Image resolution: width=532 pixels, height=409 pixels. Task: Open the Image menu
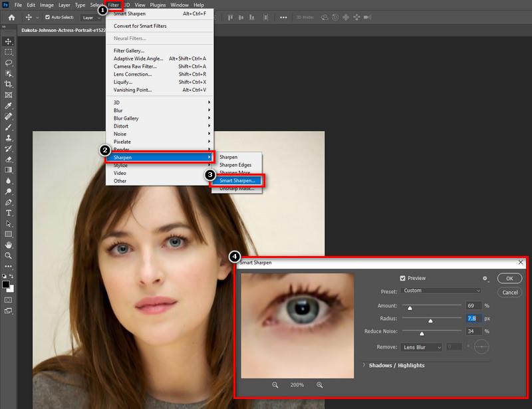point(47,5)
